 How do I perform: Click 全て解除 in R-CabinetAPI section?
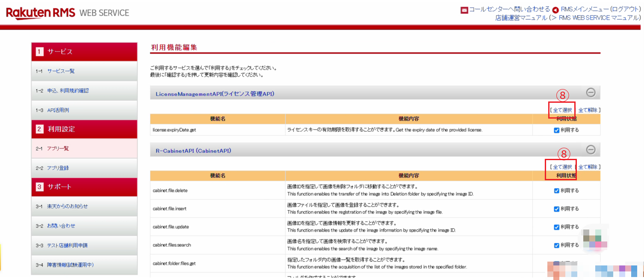588,167
